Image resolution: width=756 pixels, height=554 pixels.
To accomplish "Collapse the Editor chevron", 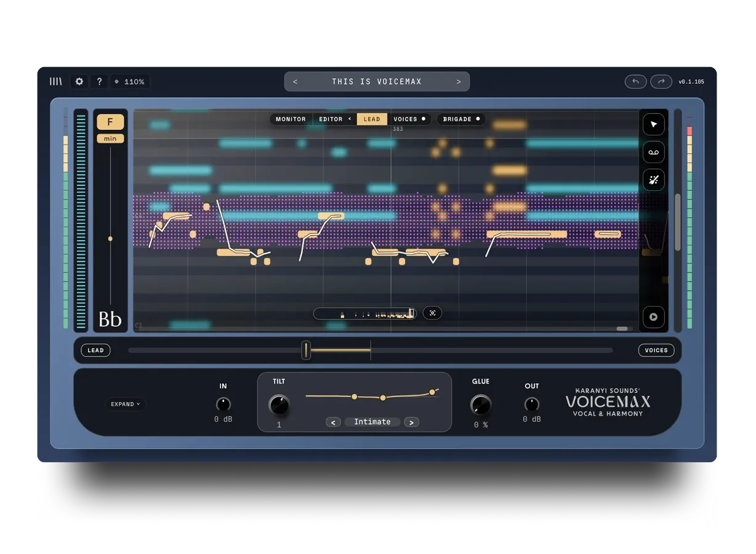I will click(x=350, y=119).
